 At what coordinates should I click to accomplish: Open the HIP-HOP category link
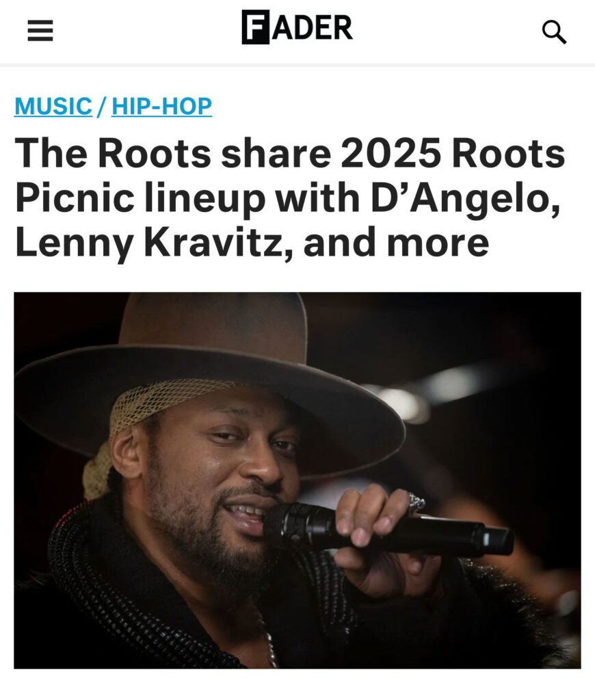pyautogui.click(x=161, y=106)
